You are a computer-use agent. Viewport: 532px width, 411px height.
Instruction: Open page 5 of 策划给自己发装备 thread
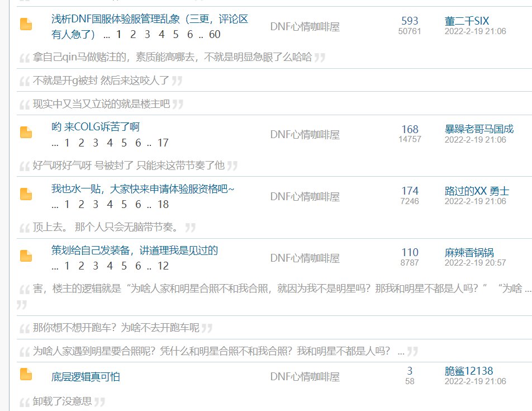[124, 266]
